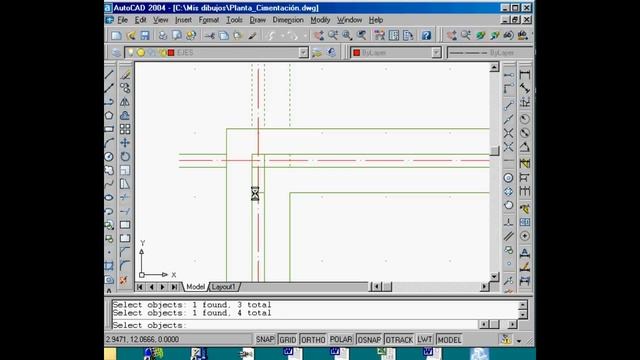Open the DesignCenter icon
Viewport: 640px width, 360px height.
tap(394, 36)
